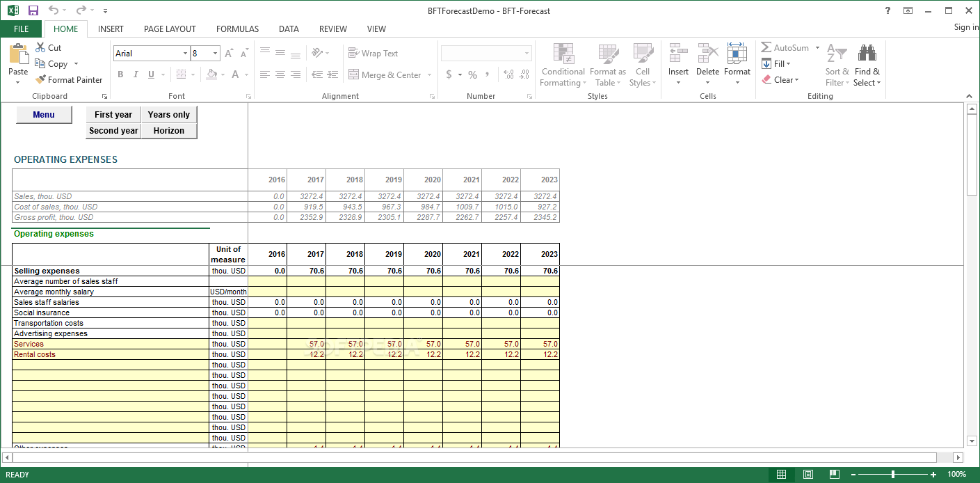Open Sort & Filter options
The width and height of the screenshot is (980, 483).
837,65
